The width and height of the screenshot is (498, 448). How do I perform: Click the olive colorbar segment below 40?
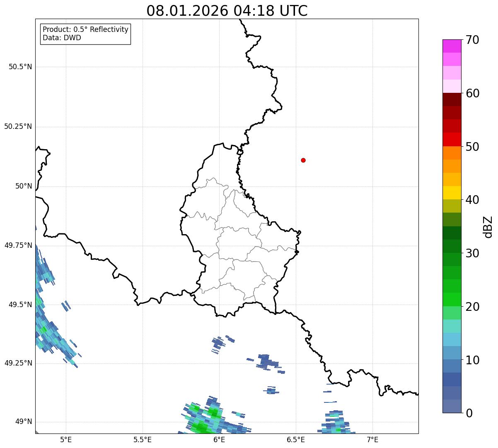452,206
